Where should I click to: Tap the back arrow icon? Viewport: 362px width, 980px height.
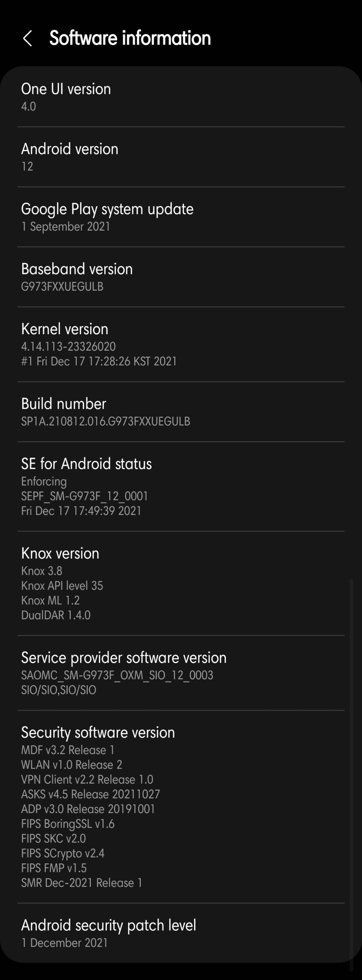[28, 38]
